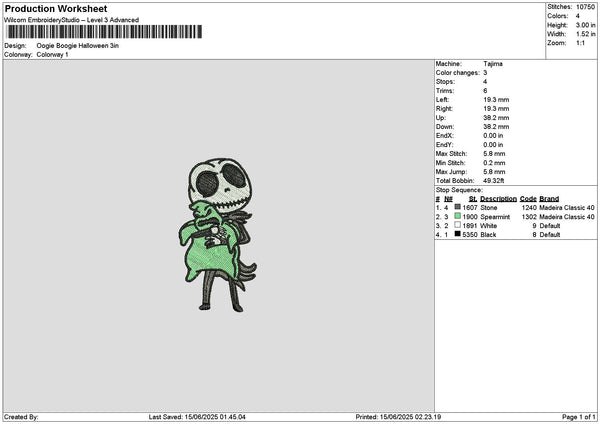
Task: Click the Code column header
Action: point(528,199)
